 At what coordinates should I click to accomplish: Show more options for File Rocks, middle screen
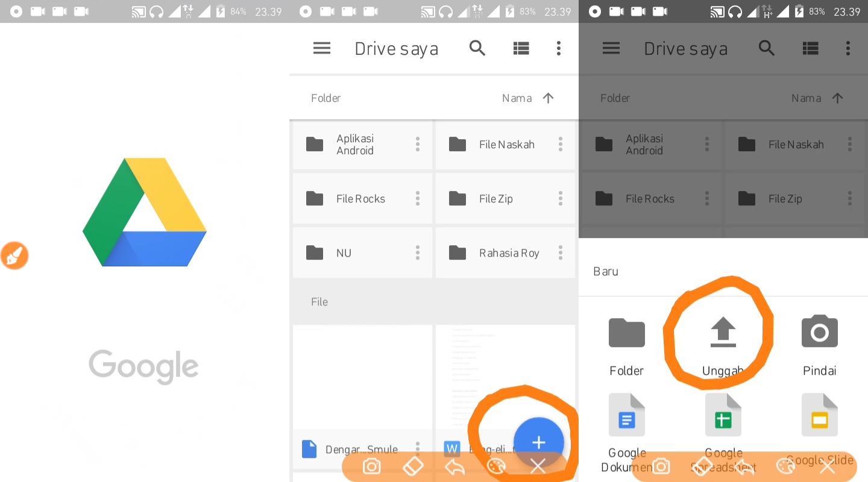pos(417,198)
